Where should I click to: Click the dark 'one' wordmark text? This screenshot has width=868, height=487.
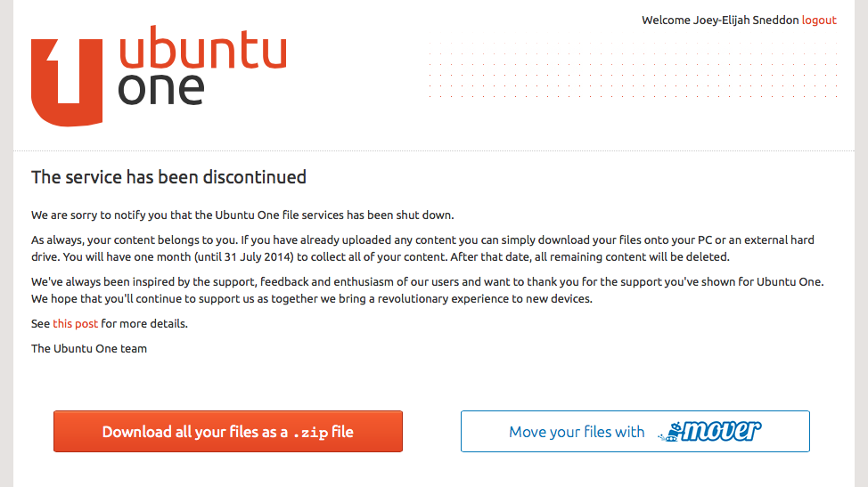[x=161, y=89]
